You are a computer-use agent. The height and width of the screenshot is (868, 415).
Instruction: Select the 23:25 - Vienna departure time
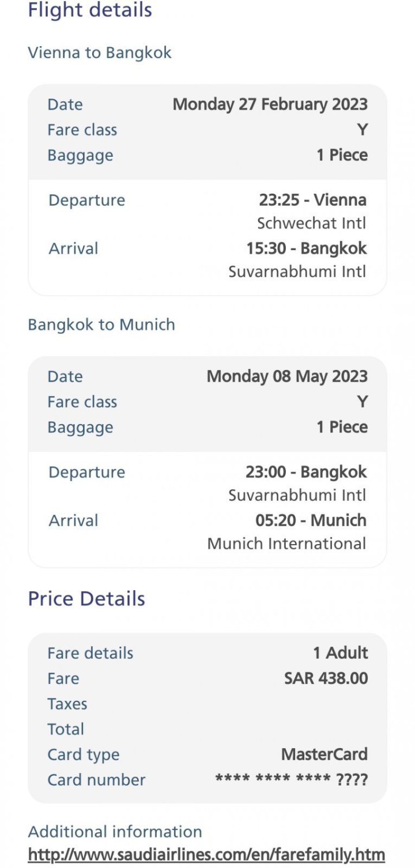click(x=312, y=200)
